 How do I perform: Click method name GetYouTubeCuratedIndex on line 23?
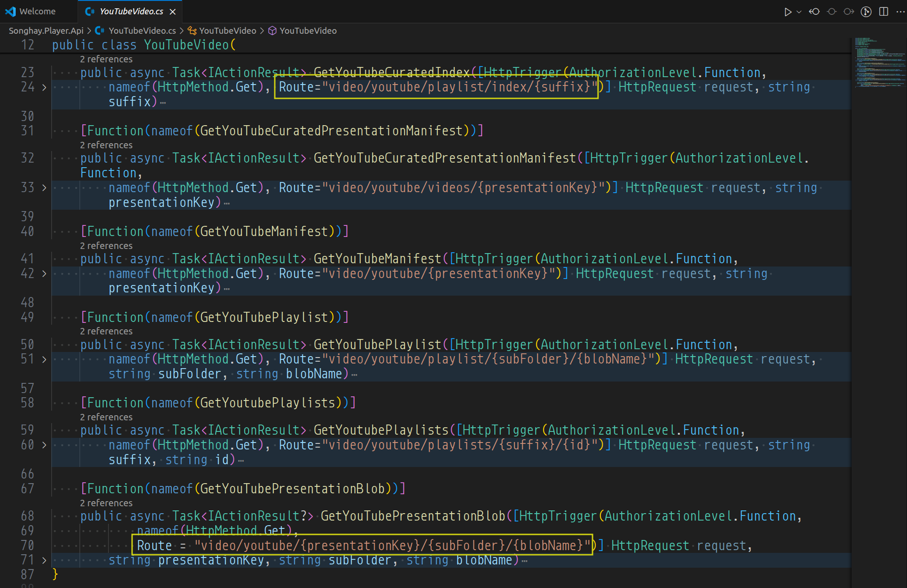[392, 73]
